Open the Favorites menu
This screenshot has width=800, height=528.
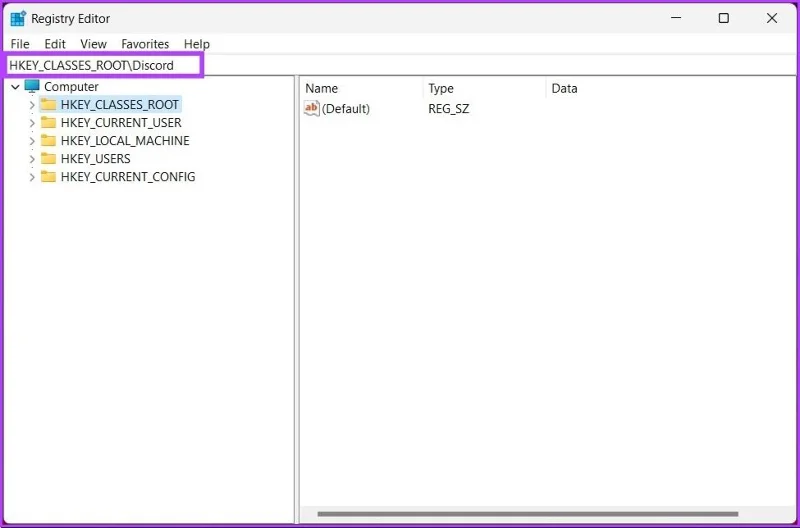tap(145, 44)
